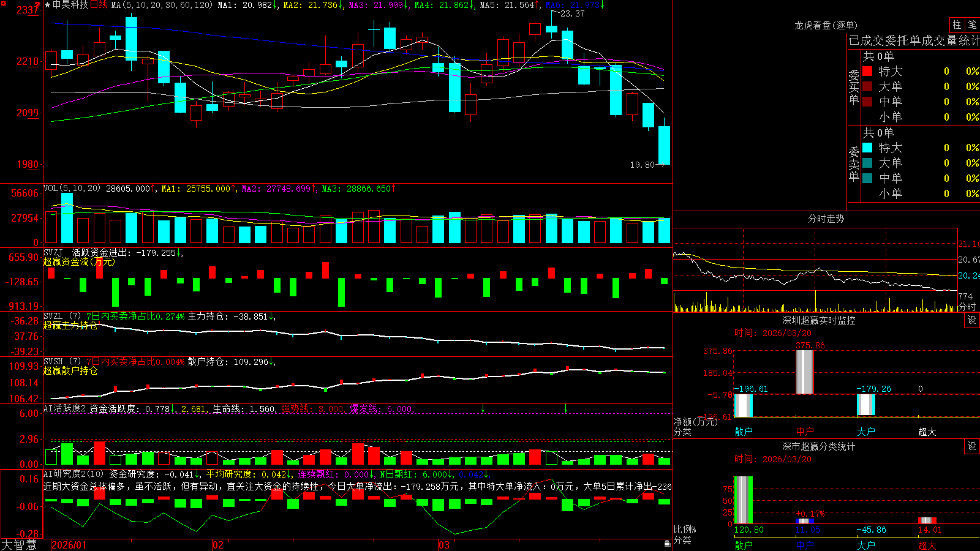980x551 pixels.
Task: Select the green 散户 120.80 bar in 深市超赢分类统计
Action: pos(744,500)
